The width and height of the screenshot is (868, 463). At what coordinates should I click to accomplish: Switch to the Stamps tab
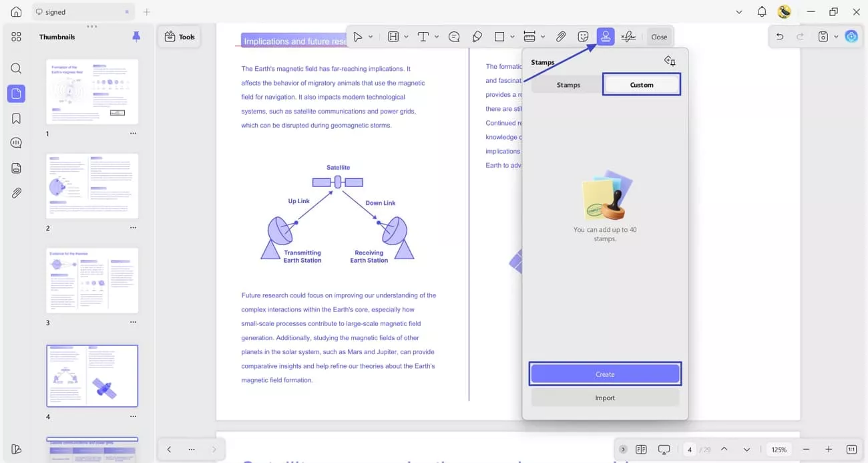pyautogui.click(x=568, y=85)
